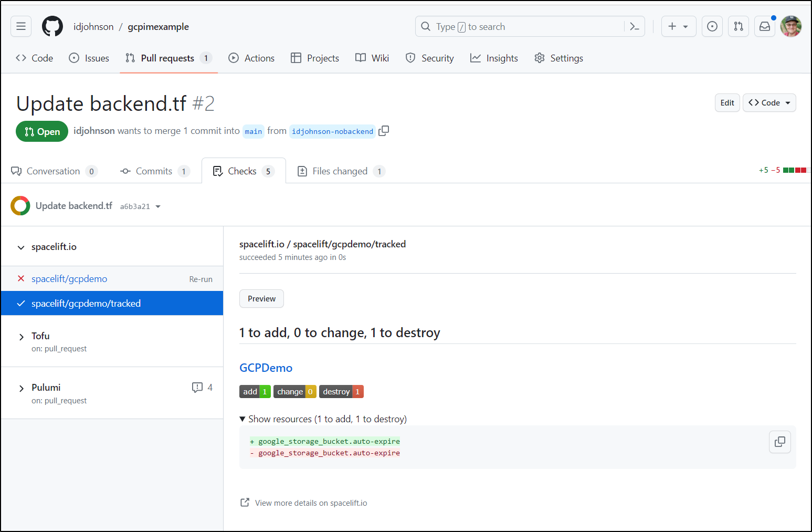Image resolution: width=812 pixels, height=532 pixels.
Task: Click the main base branch label
Action: pos(253,131)
